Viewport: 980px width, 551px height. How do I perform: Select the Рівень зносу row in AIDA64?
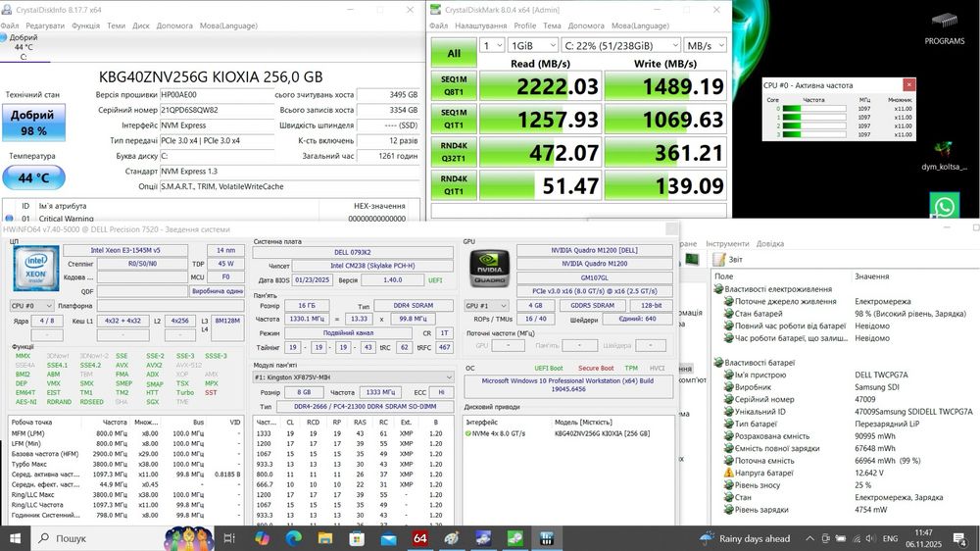click(x=844, y=485)
